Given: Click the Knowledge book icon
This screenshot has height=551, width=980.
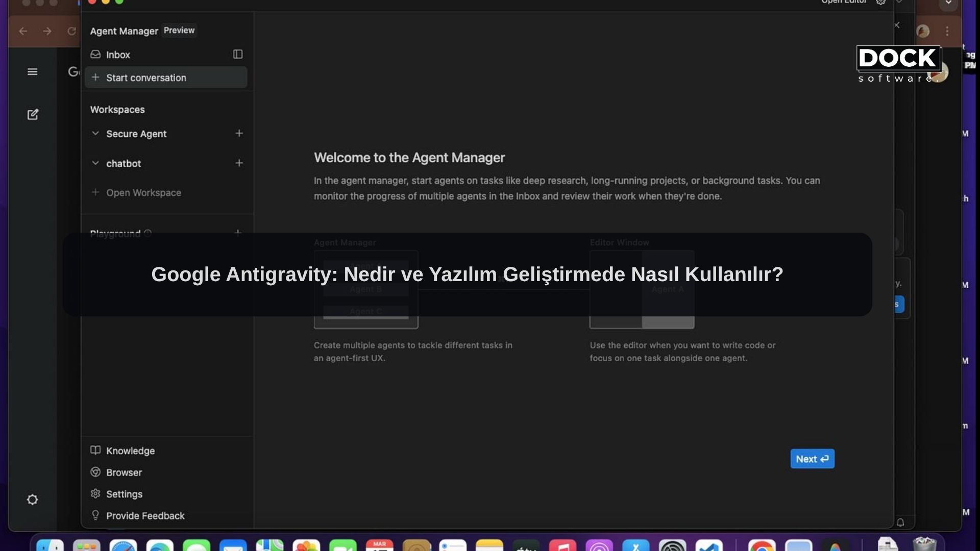Looking at the screenshot, I should point(95,450).
